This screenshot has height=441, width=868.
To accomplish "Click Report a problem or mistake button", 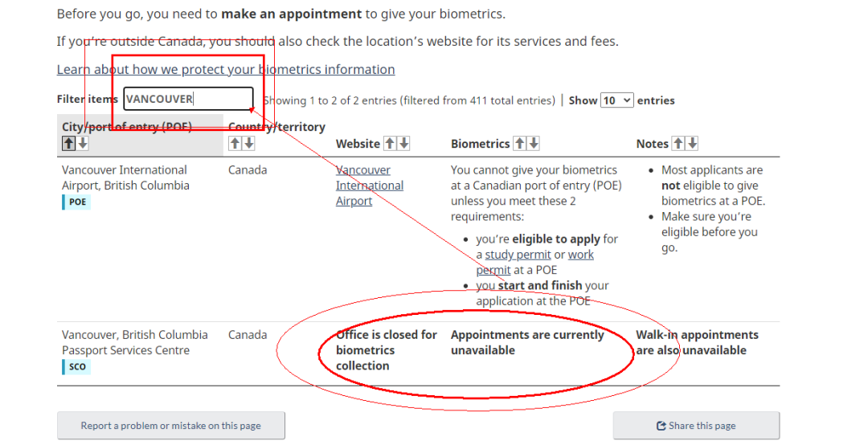I will click(x=170, y=426).
